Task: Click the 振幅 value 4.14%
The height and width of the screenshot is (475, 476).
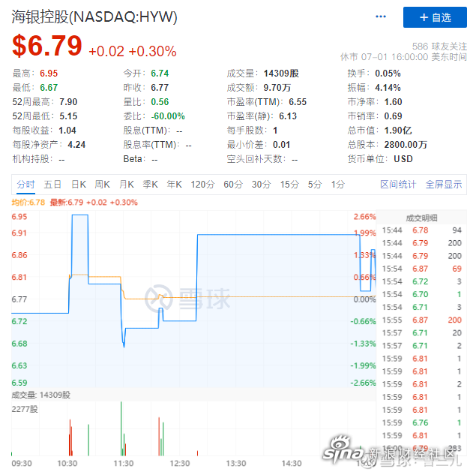Action: 388,88
